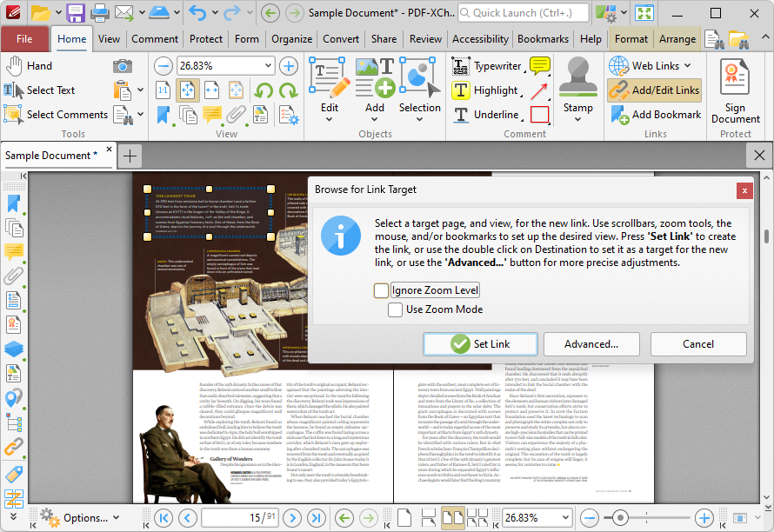Open the File menu
Viewport: 774px width, 532px height.
[x=24, y=39]
